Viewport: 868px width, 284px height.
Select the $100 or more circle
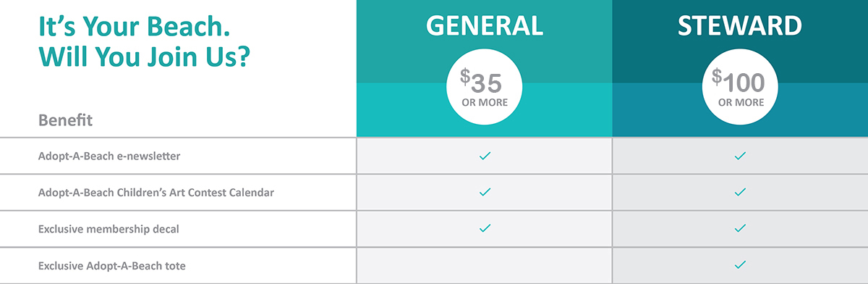point(740,87)
